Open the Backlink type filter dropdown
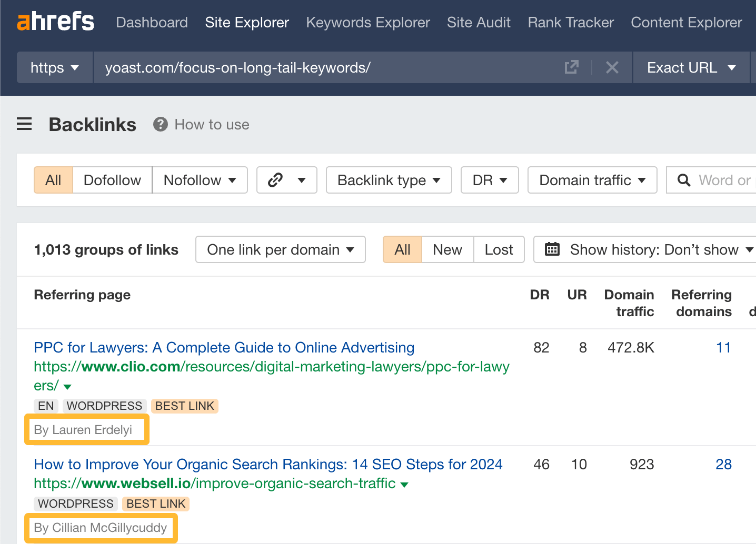Image resolution: width=756 pixels, height=544 pixels. 388,180
